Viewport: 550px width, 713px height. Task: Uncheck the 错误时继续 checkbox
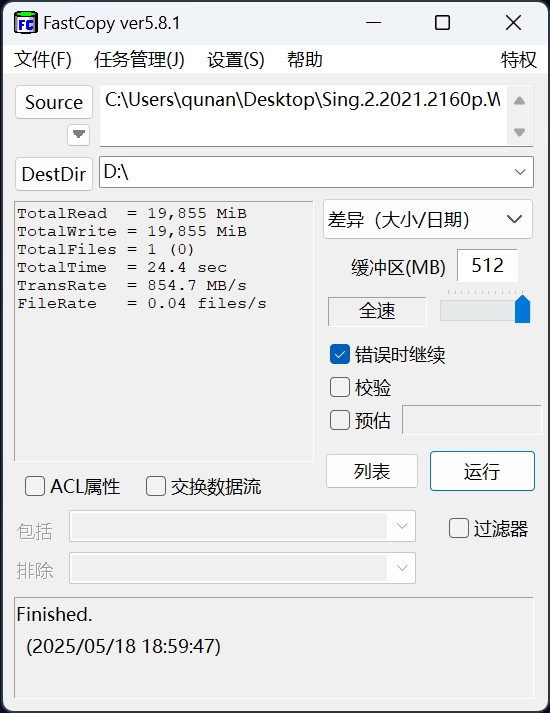(x=340, y=355)
